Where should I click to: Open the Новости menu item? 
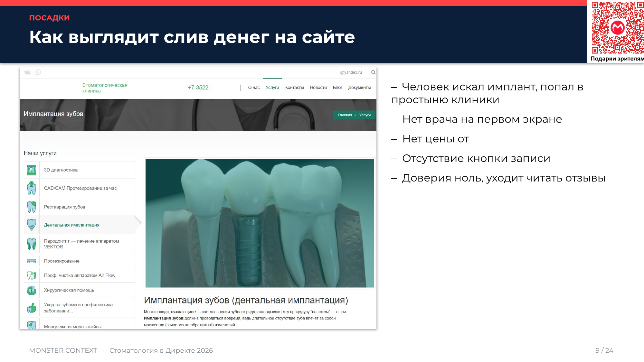pos(318,88)
